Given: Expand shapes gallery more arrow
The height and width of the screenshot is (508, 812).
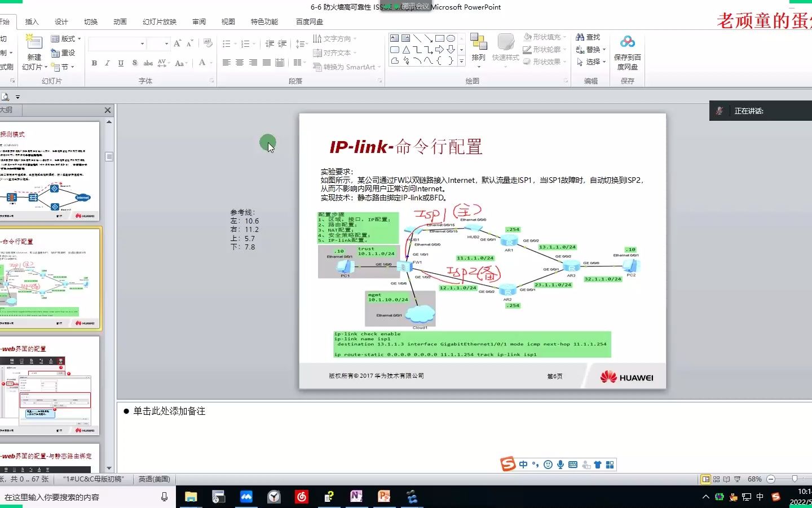Looking at the screenshot, I should (461, 61).
